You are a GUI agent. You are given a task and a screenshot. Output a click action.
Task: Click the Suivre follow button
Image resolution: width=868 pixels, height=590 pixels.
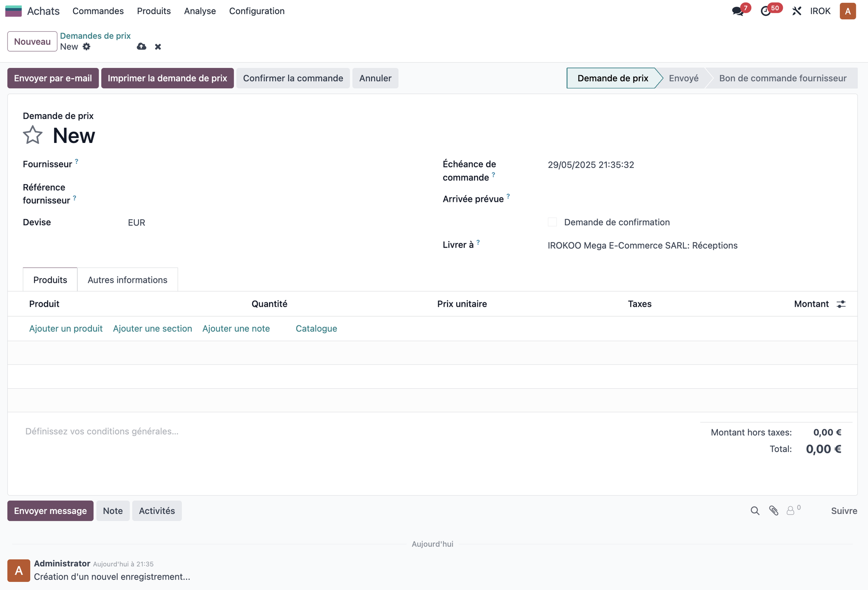pos(844,511)
